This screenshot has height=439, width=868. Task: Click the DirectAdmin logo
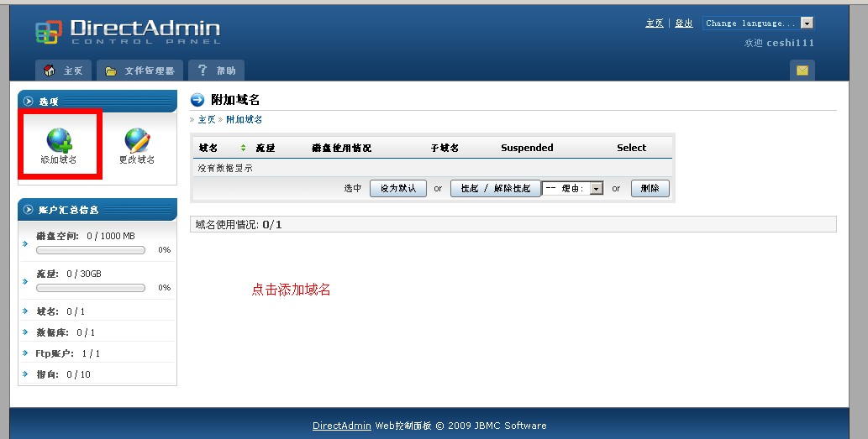click(128, 32)
